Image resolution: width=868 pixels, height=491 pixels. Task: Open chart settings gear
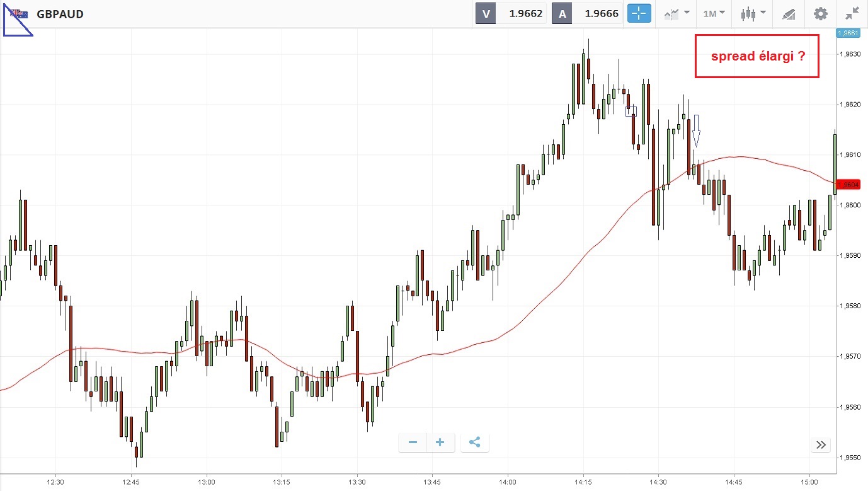point(820,13)
